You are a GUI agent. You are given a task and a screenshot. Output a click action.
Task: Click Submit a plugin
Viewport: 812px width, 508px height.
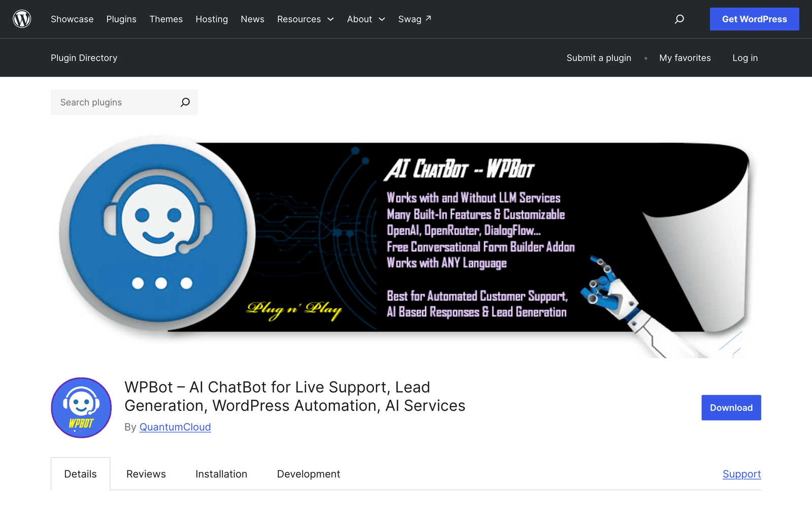[599, 58]
